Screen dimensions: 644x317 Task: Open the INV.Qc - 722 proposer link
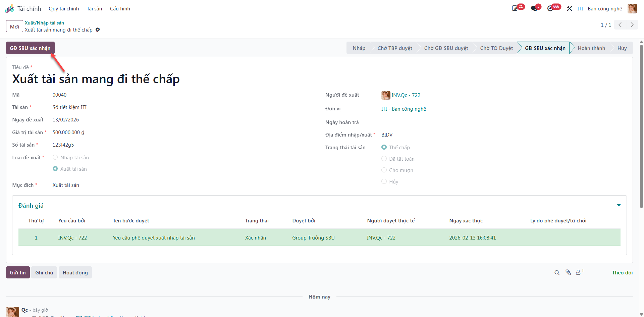click(x=406, y=95)
